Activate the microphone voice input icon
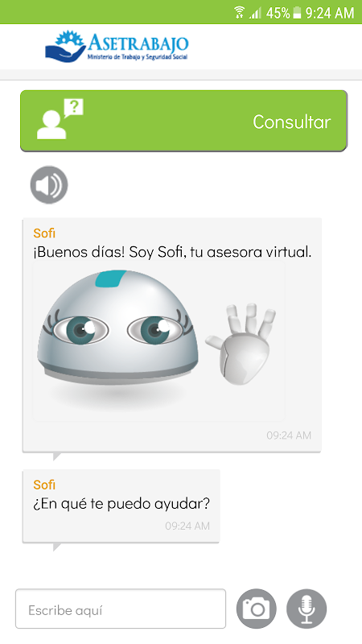The height and width of the screenshot is (644, 362). click(306, 609)
